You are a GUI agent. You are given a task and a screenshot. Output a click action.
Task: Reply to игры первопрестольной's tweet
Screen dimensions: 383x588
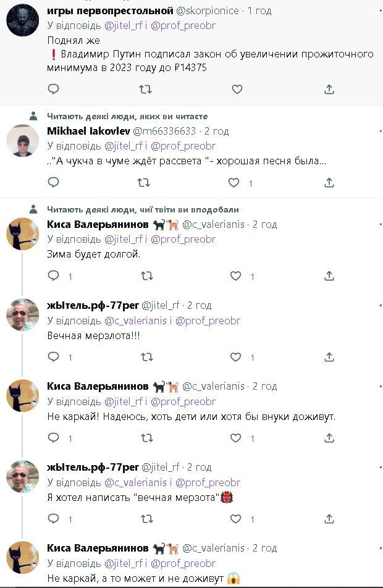(54, 90)
